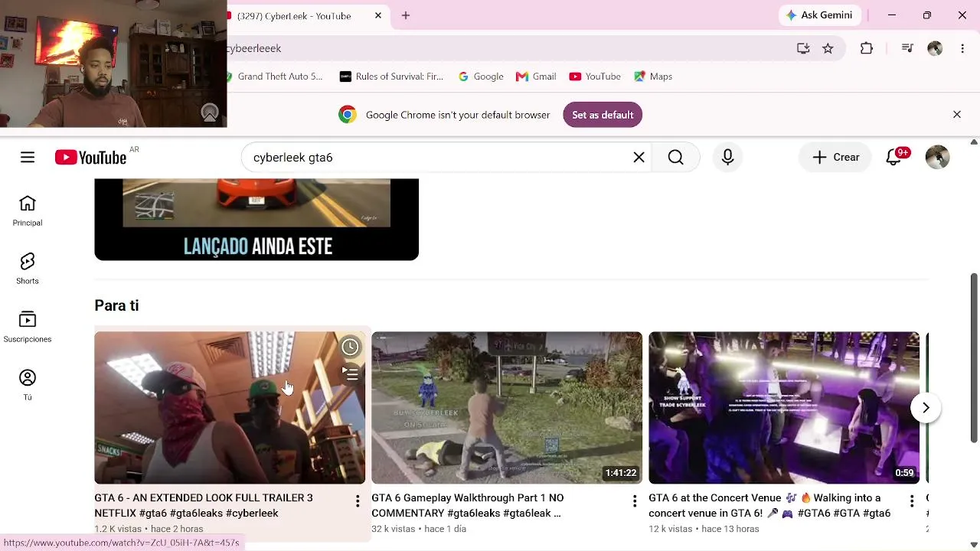
Task: Click the '32 k vistas · hace 1 día' text
Action: 419,529
